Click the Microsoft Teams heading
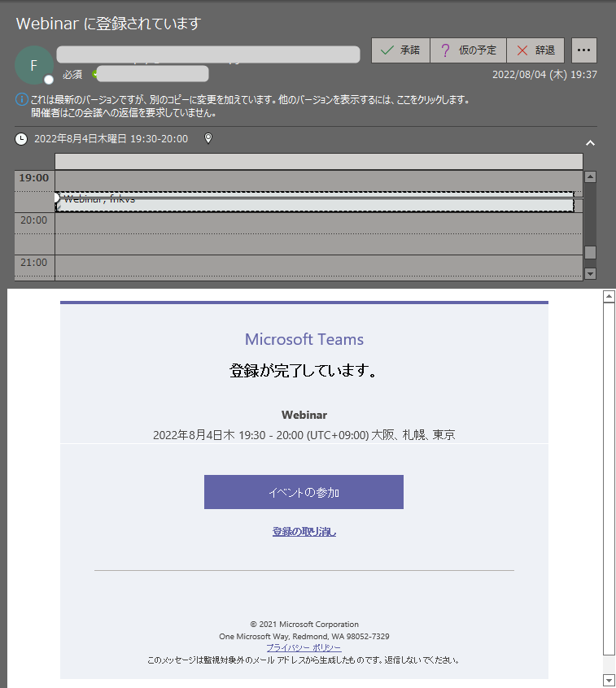The width and height of the screenshot is (616, 688). (x=304, y=339)
